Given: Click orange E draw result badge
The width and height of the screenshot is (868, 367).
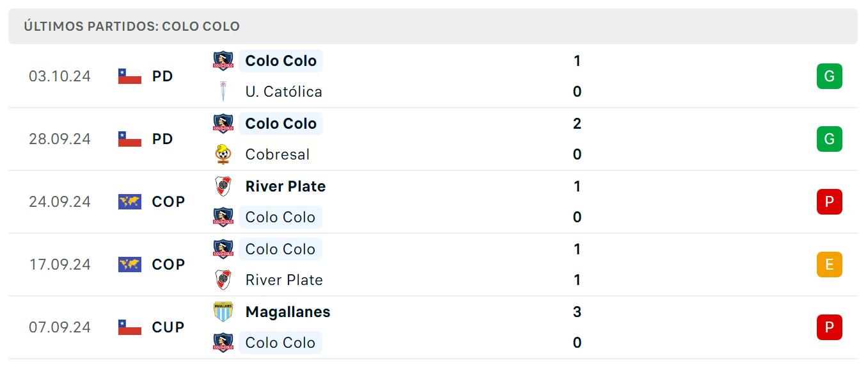Looking at the screenshot, I should coord(829,265).
